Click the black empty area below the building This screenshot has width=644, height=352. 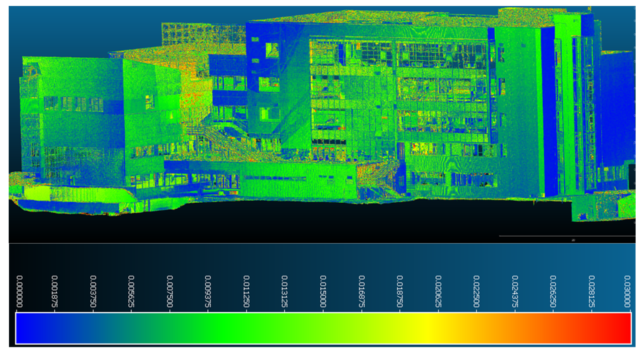click(x=300, y=223)
